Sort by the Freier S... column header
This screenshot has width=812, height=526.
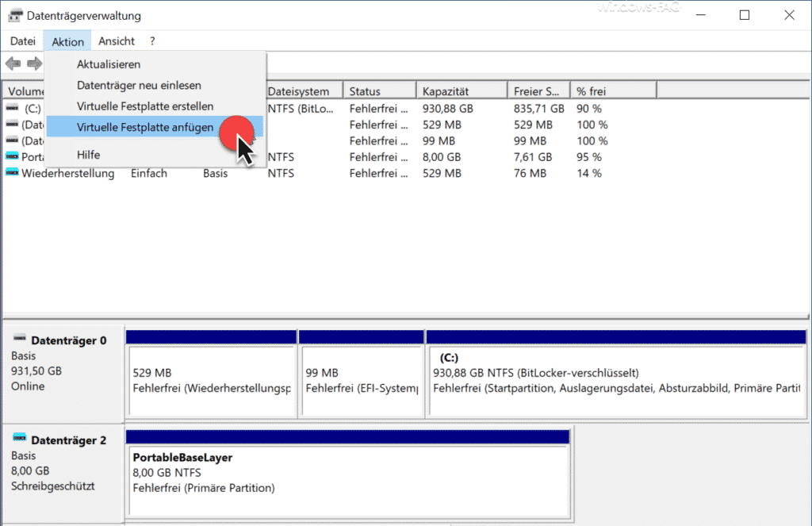coord(538,90)
